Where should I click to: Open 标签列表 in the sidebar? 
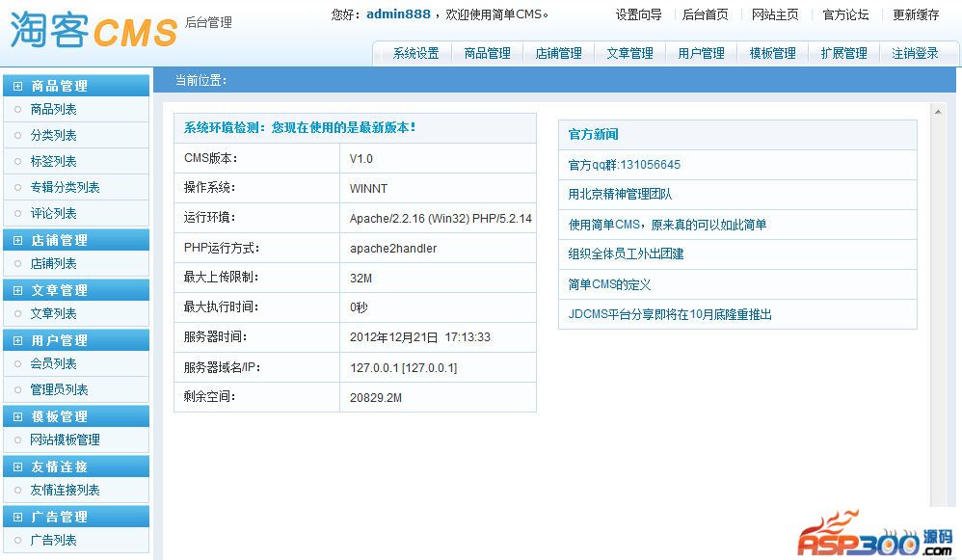[53, 161]
